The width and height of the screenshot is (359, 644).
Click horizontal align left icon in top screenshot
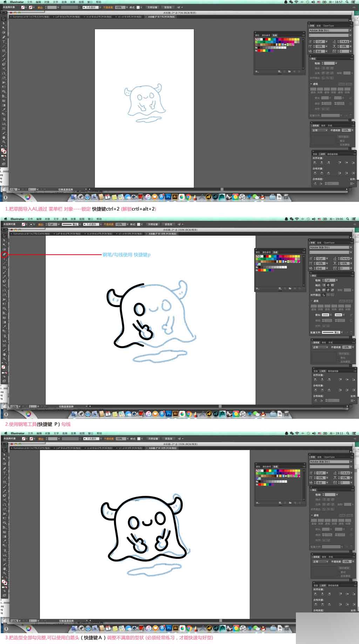(x=315, y=163)
